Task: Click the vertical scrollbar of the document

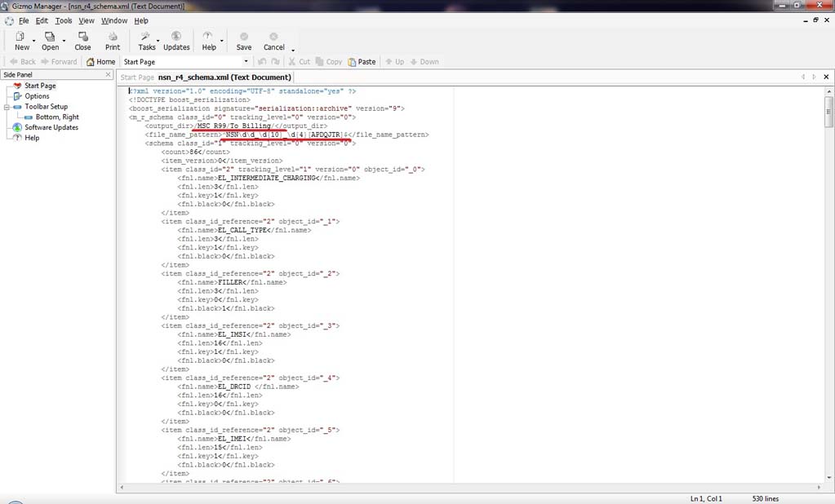Action: 828,285
